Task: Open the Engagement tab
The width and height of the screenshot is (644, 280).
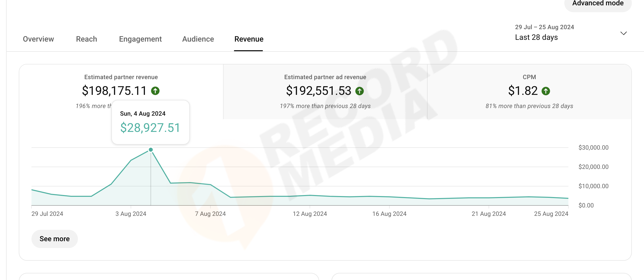Action: click(x=140, y=39)
